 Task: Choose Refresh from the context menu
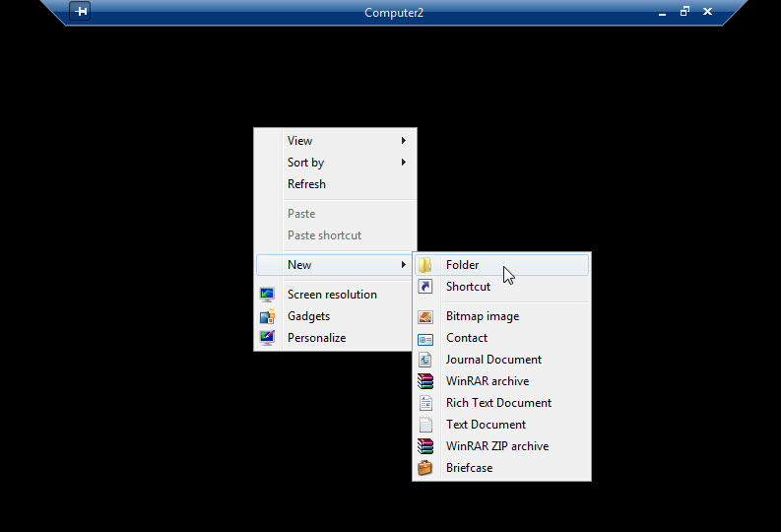tap(335, 184)
